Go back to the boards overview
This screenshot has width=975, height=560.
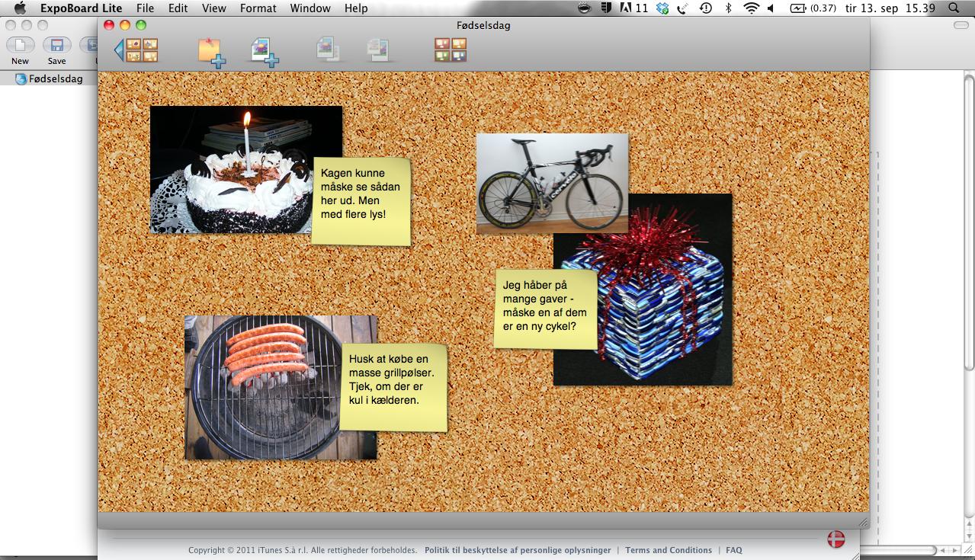pyautogui.click(x=136, y=50)
